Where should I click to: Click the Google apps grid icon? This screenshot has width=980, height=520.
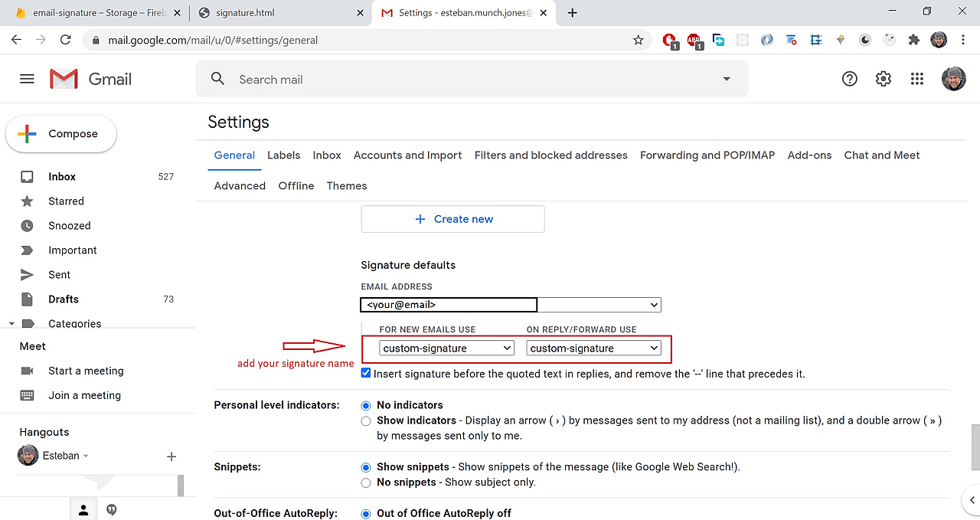click(916, 78)
